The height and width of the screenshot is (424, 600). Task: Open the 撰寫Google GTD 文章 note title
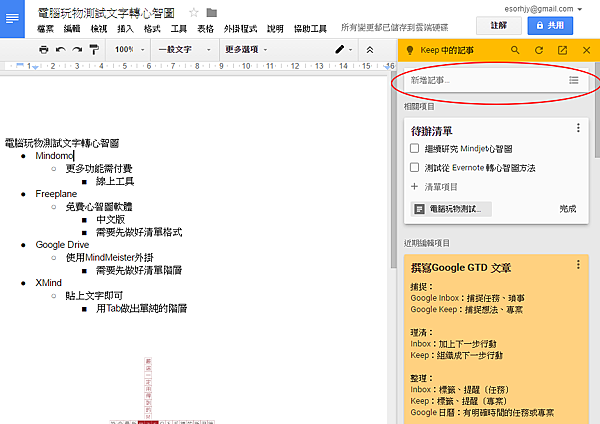461,267
